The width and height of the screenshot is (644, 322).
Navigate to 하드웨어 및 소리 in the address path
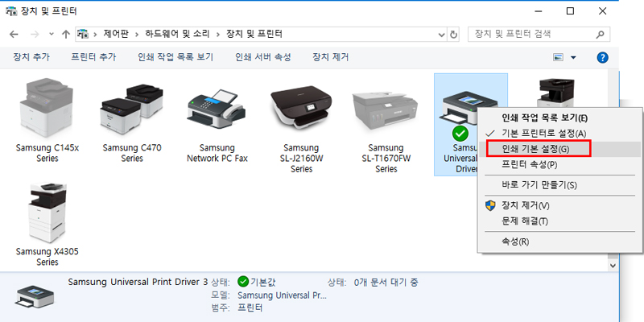177,34
